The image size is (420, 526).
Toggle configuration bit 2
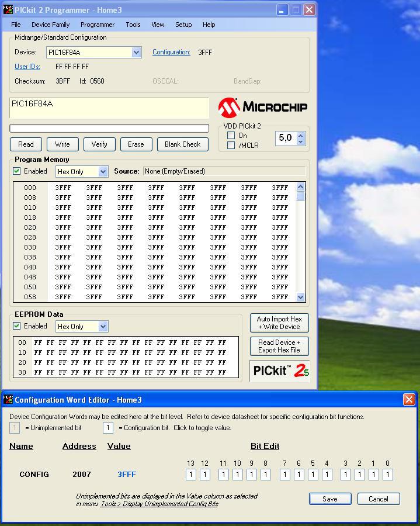[x=360, y=475]
